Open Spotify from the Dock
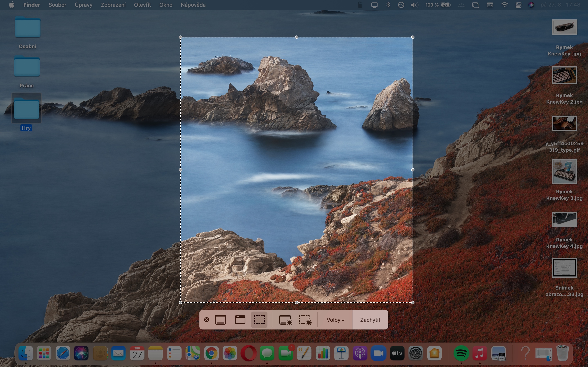Image resolution: width=588 pixels, height=367 pixels. click(x=461, y=353)
